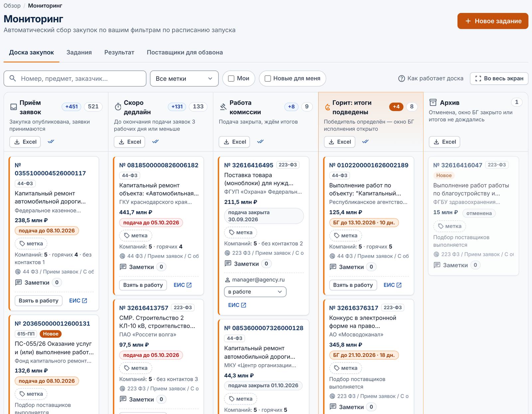Open ЕИС external link on card 0818500000826006182
Viewport: 532px width, 414px height.
[183, 285]
